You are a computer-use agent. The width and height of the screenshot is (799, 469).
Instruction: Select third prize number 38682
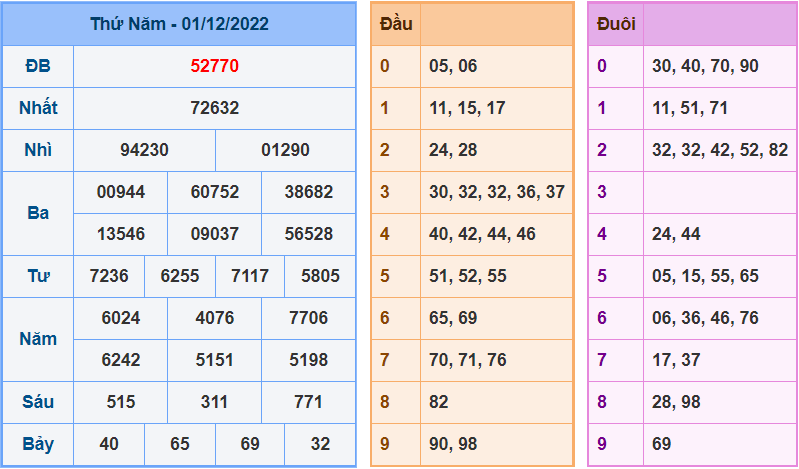[x=309, y=192]
